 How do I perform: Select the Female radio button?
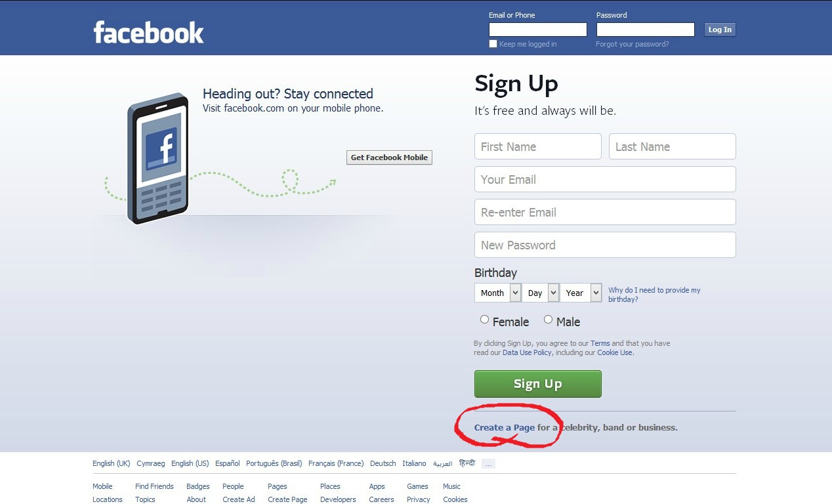[485, 320]
